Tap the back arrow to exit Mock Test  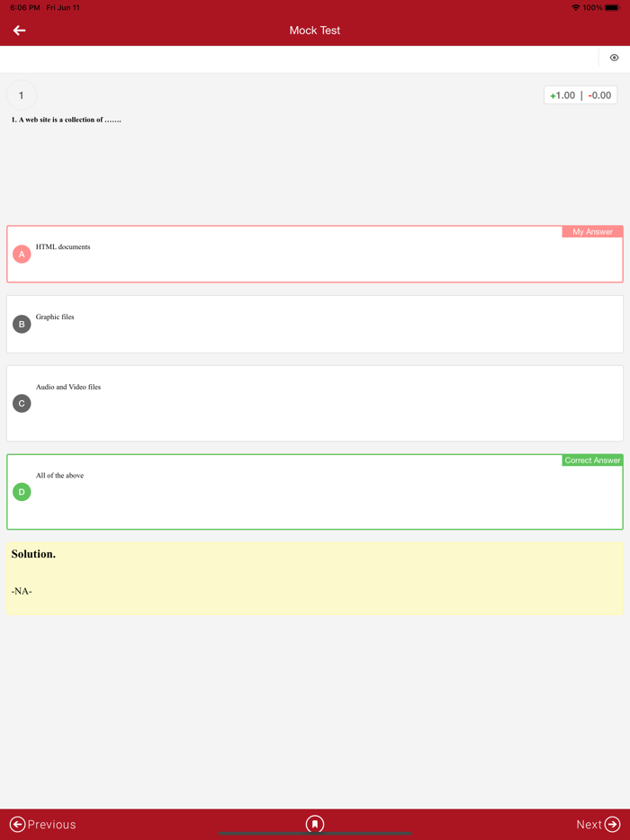(18, 30)
